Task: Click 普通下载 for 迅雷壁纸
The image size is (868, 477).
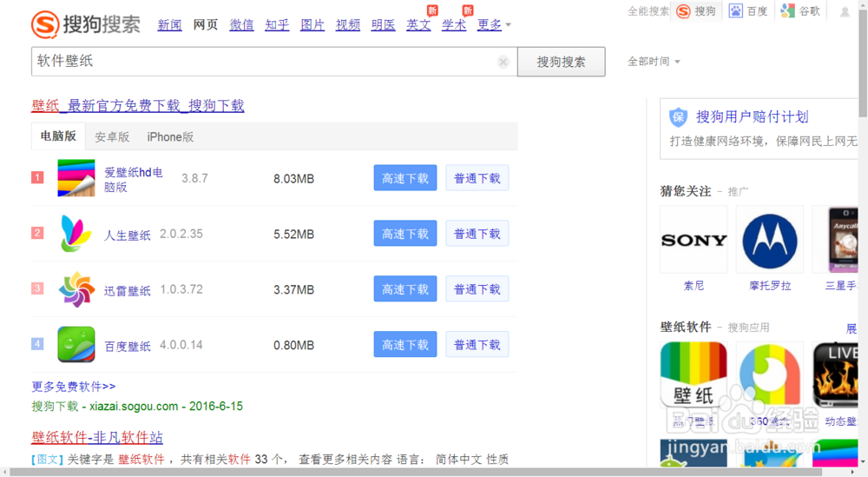Action: 477,288
